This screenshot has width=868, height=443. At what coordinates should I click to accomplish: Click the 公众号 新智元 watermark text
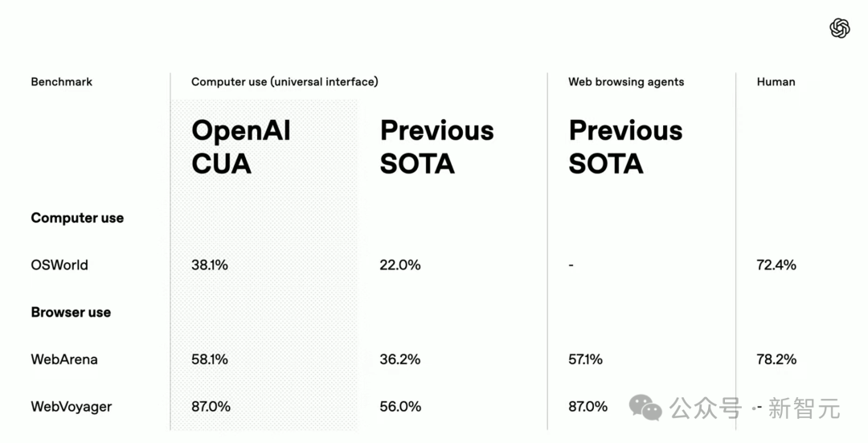tap(755, 408)
